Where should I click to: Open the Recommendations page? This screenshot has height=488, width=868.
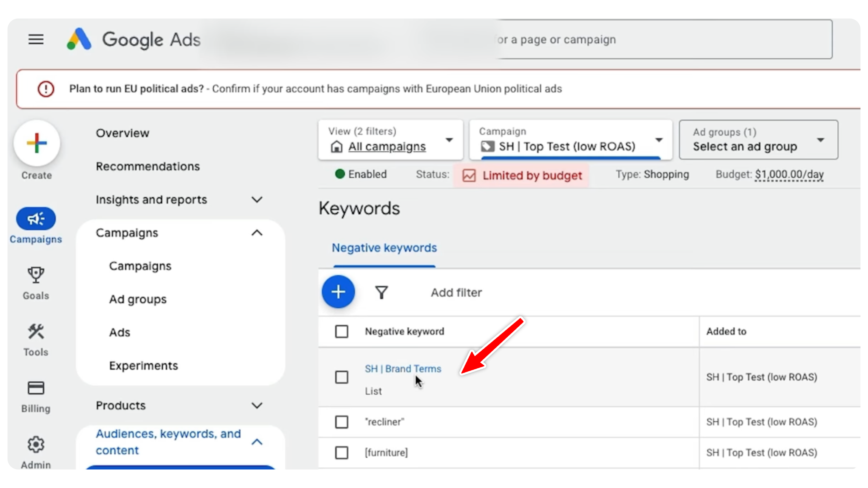(x=148, y=166)
